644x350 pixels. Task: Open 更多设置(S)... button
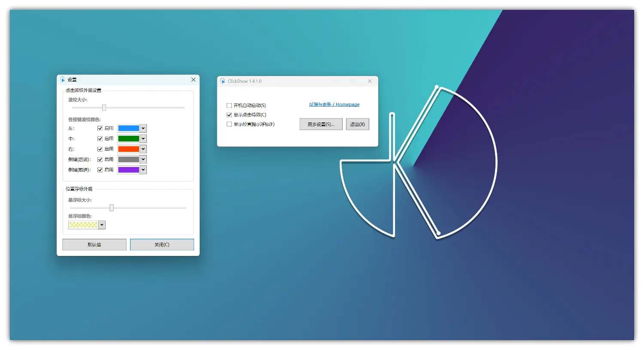[x=321, y=125]
